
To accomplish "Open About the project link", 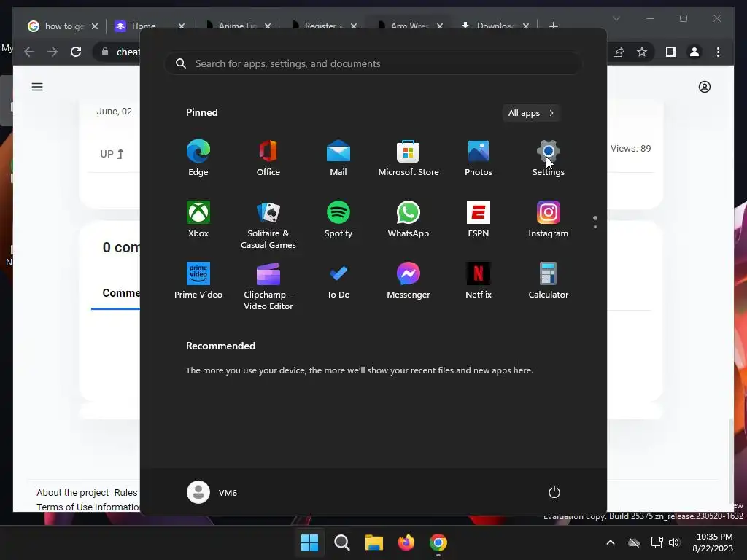I will coord(72,492).
